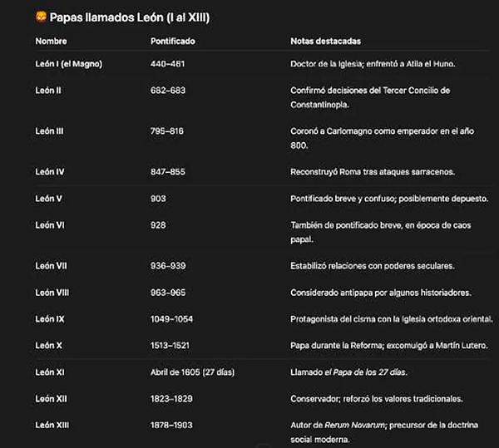Click the 'León XII' row name

coord(51,398)
